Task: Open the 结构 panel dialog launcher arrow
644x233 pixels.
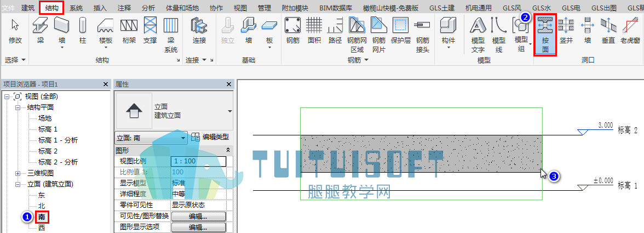Action: tap(179, 60)
